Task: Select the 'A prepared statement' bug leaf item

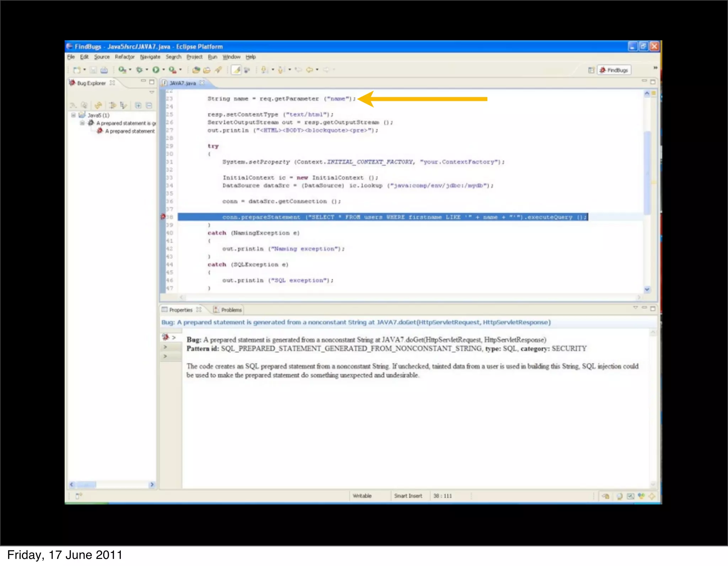Action: click(x=129, y=131)
